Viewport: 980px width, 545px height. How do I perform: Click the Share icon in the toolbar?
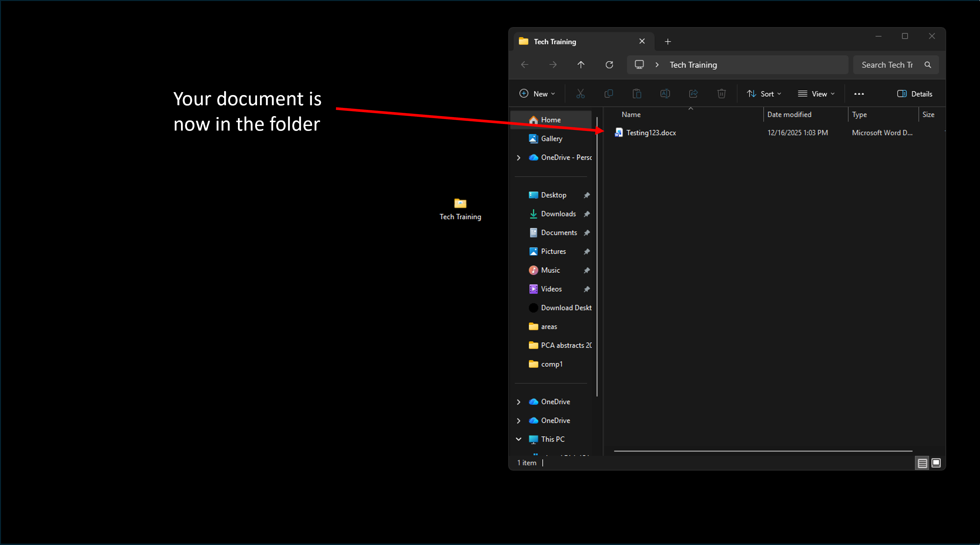(693, 93)
